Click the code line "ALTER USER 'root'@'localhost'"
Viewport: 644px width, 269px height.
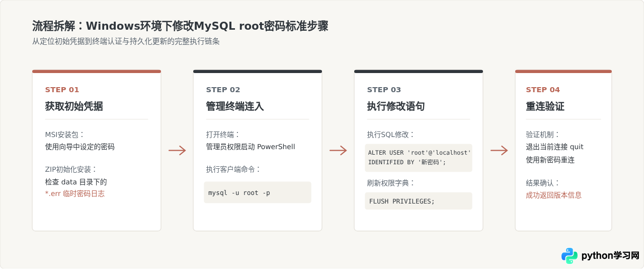[420, 152]
